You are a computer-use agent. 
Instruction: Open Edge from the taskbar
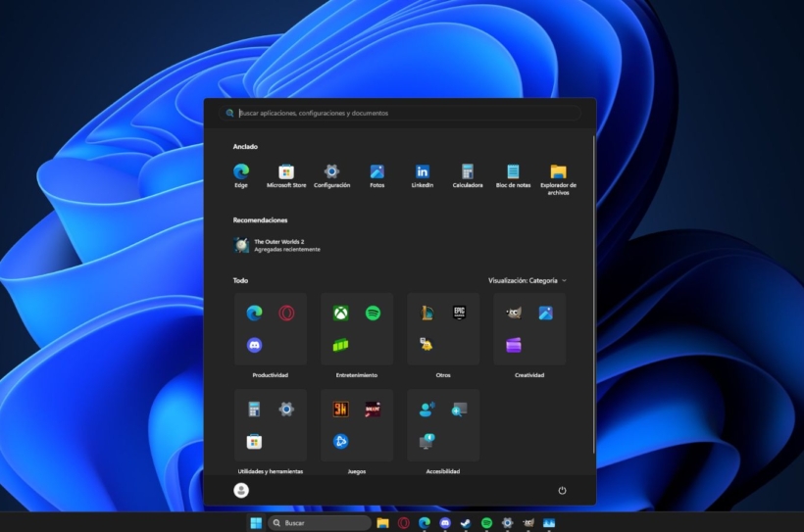click(x=424, y=523)
